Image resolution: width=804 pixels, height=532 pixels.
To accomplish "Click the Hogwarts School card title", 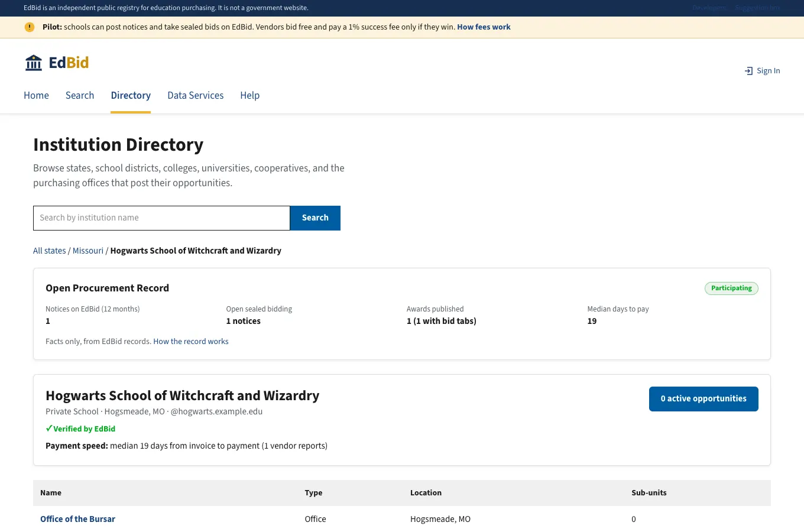I will [x=182, y=395].
